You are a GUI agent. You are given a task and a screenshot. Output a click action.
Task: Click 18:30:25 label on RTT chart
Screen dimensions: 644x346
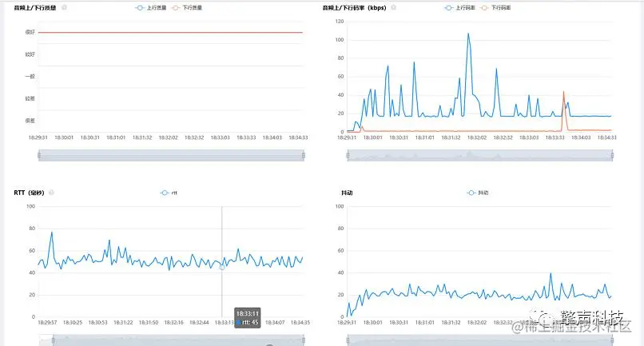[73, 323]
